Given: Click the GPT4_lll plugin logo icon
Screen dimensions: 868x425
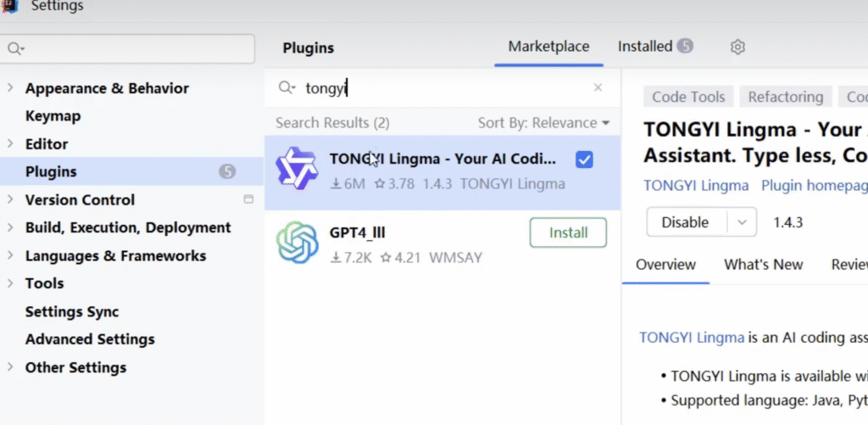Looking at the screenshot, I should (297, 243).
